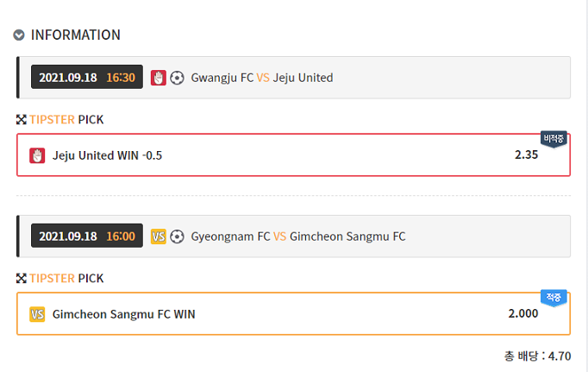The image size is (588, 372).
Task: Click the soccer ball icon before Gwangju FC
Action: click(x=178, y=78)
